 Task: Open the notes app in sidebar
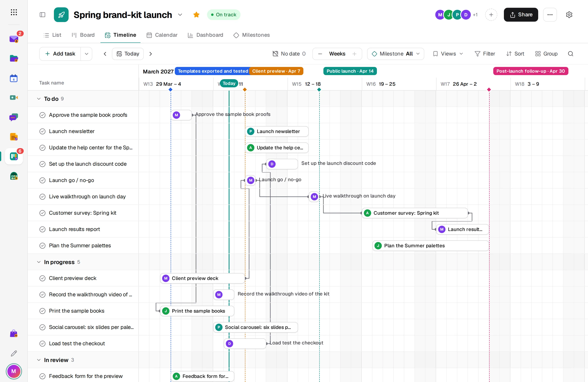[x=14, y=137]
